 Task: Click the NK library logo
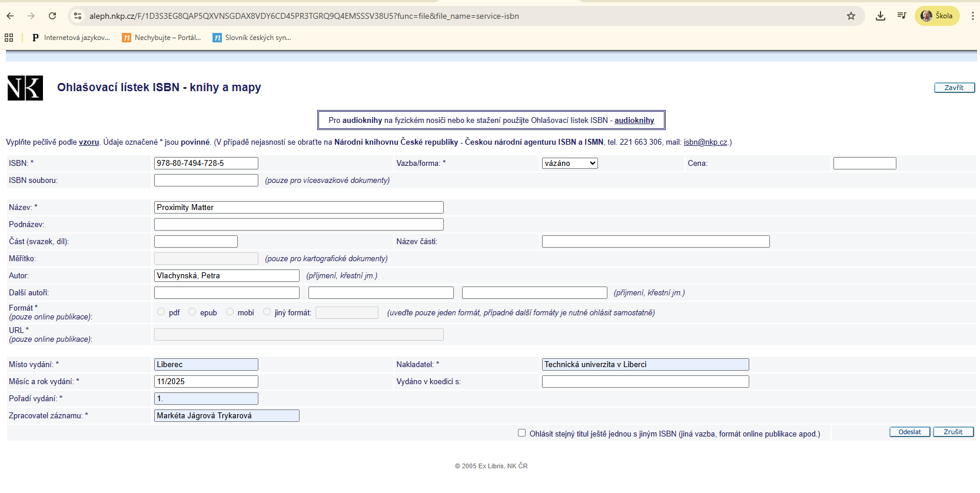(25, 88)
